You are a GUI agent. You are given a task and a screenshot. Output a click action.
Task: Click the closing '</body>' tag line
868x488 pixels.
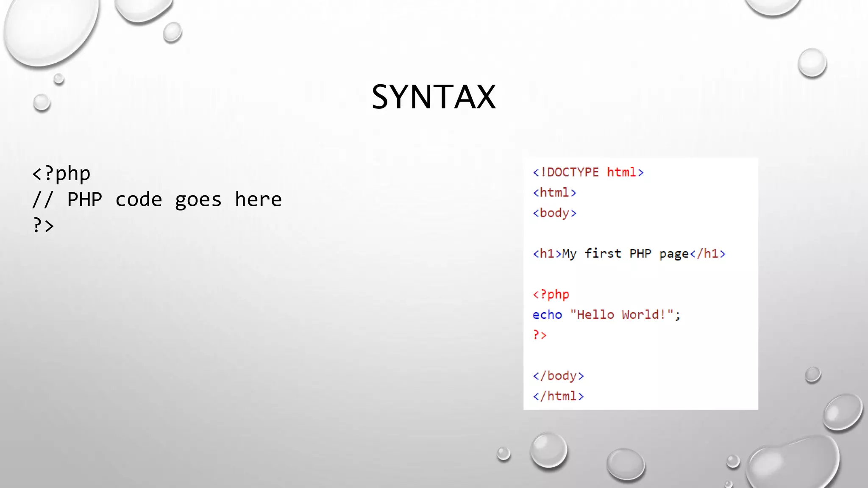tap(558, 376)
